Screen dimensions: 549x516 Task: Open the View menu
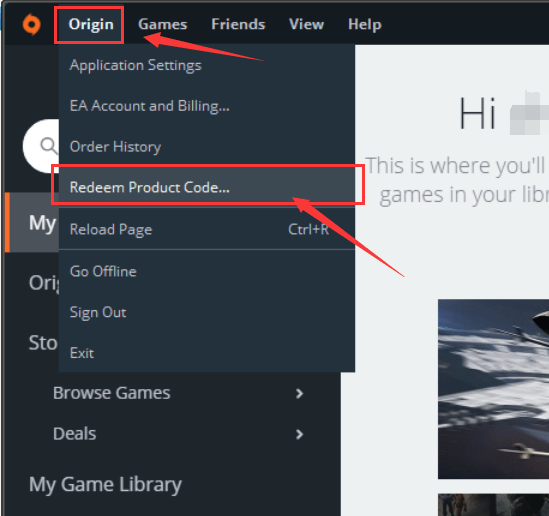[x=306, y=25]
